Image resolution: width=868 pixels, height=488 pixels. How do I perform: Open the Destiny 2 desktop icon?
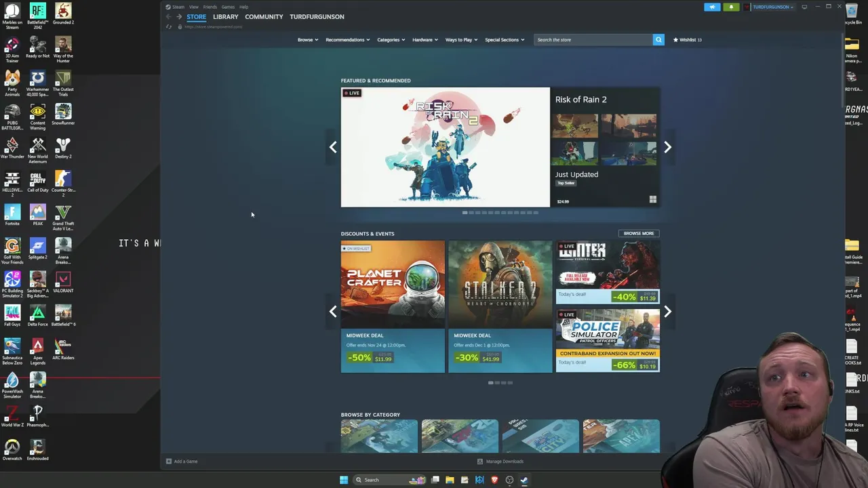[x=63, y=148]
